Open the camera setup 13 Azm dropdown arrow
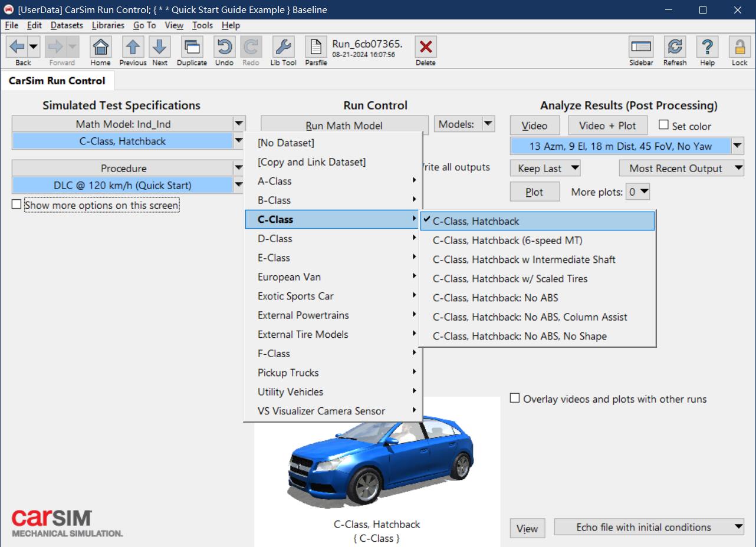The height and width of the screenshot is (547, 756). point(738,146)
